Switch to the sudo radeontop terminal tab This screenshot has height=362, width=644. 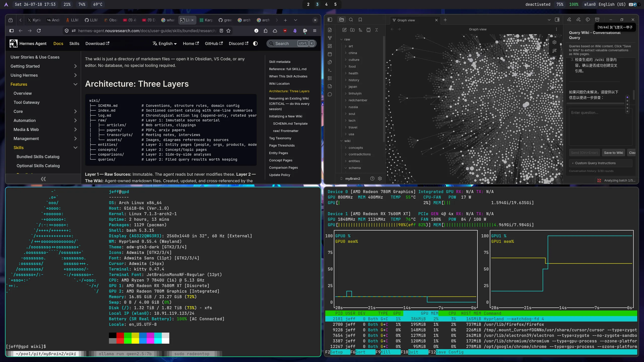pyautogui.click(x=192, y=354)
